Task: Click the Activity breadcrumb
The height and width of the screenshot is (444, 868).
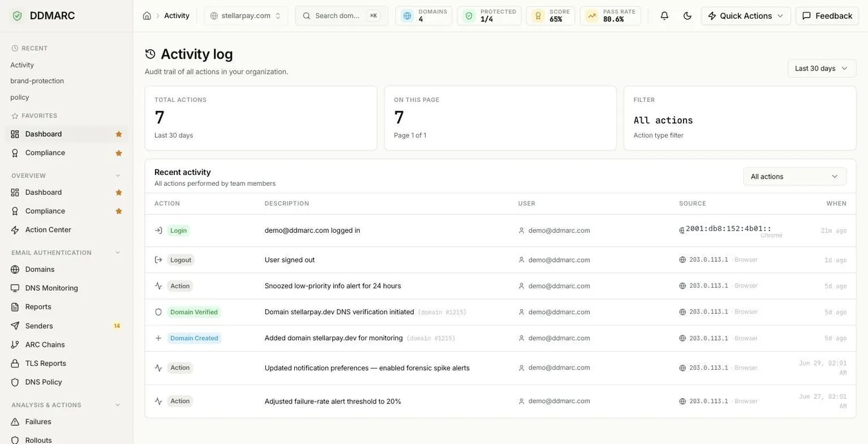Action: tap(177, 16)
